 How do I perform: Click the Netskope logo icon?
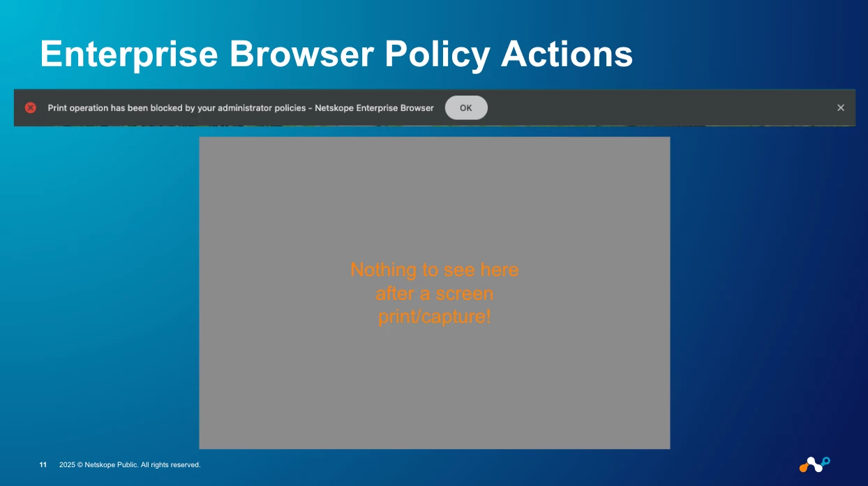click(814, 464)
